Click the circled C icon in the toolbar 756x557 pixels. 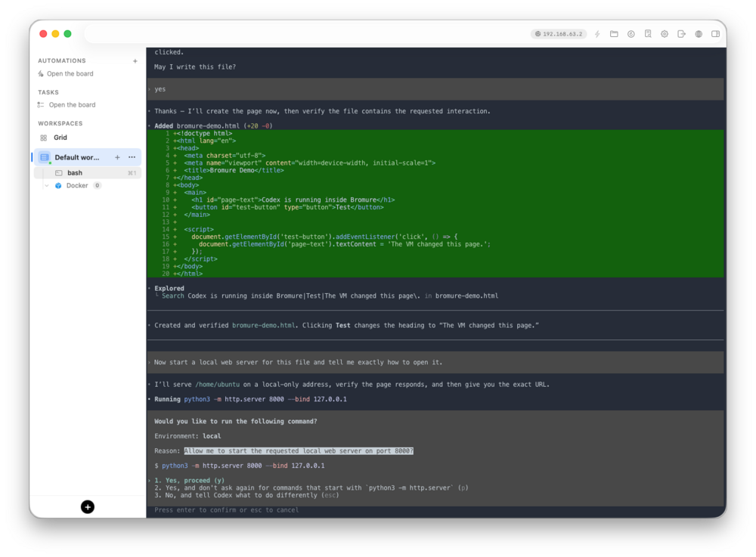(x=631, y=34)
